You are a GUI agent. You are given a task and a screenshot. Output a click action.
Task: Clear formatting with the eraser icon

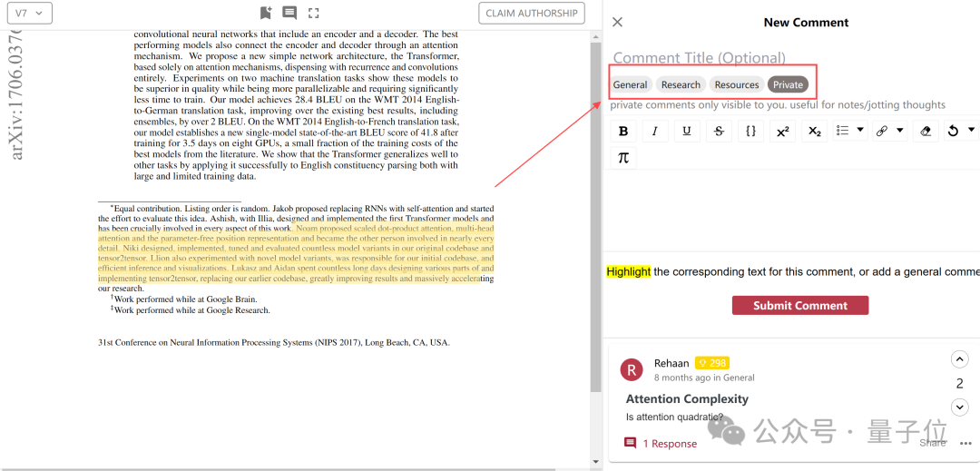926,132
